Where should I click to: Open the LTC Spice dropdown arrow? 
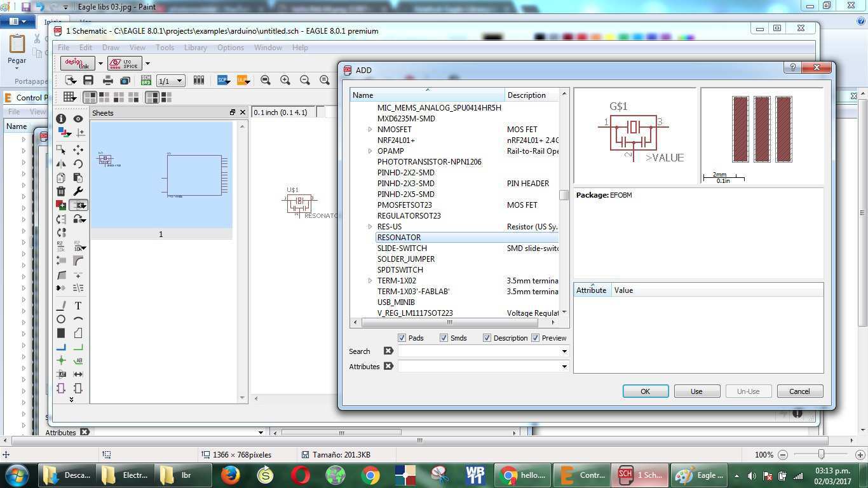pos(147,63)
